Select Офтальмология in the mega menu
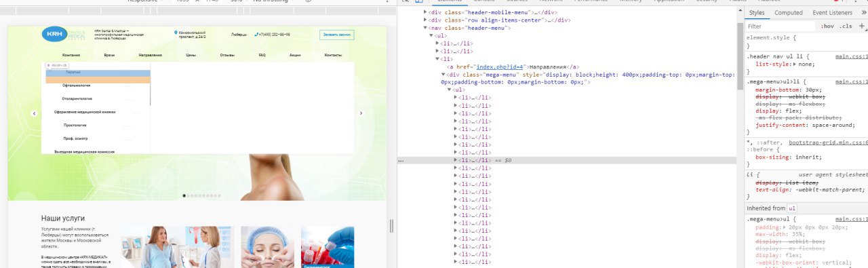This screenshot has height=268, width=868. [76, 85]
